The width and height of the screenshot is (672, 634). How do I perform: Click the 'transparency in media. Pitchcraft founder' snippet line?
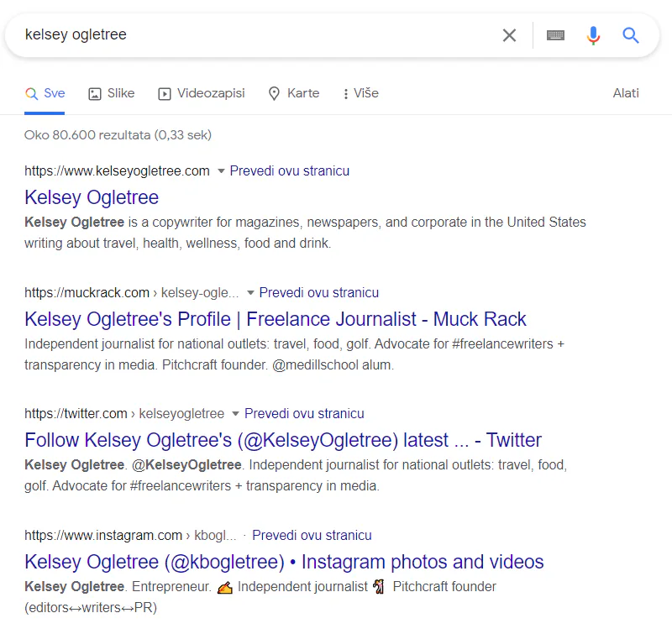pos(208,365)
